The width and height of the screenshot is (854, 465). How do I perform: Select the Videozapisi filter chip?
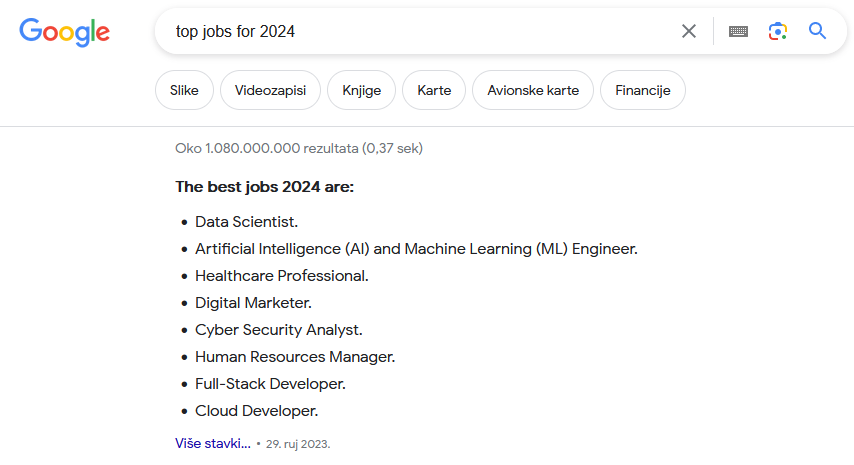click(x=270, y=90)
